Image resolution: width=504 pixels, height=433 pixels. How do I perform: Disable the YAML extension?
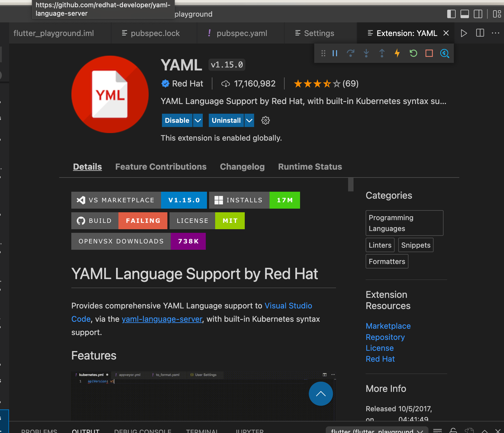[177, 120]
